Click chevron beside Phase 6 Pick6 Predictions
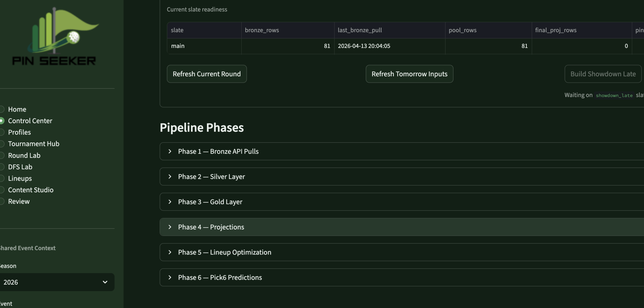The height and width of the screenshot is (308, 644). click(x=170, y=277)
